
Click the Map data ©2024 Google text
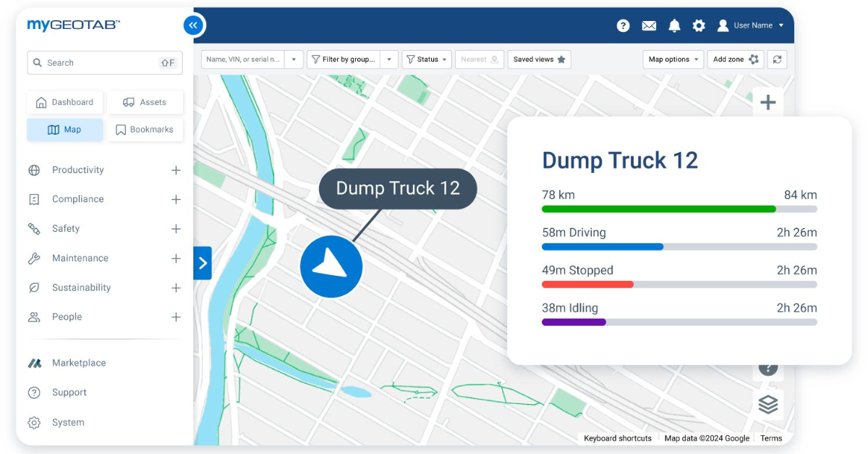click(707, 438)
